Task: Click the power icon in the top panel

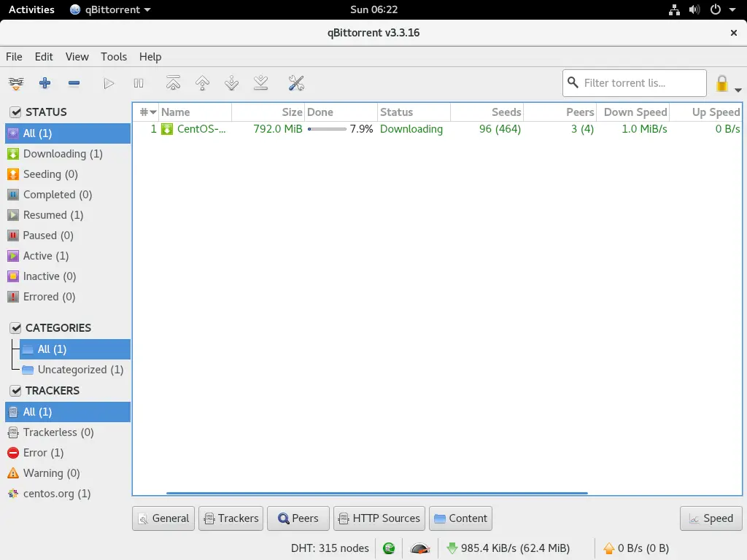Action: coord(715,9)
